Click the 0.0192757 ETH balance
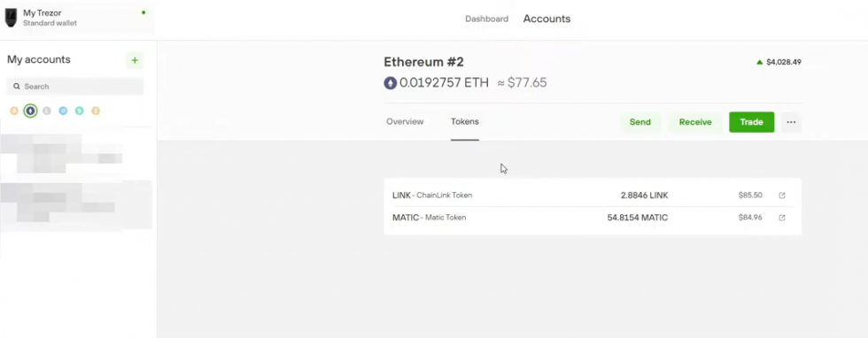Image resolution: width=868 pixels, height=338 pixels. [444, 83]
